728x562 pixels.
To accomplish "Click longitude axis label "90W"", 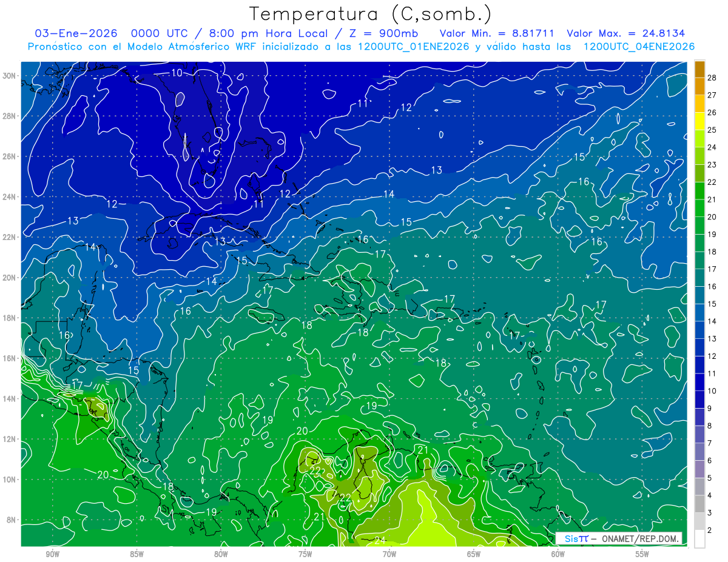I will (x=53, y=555).
